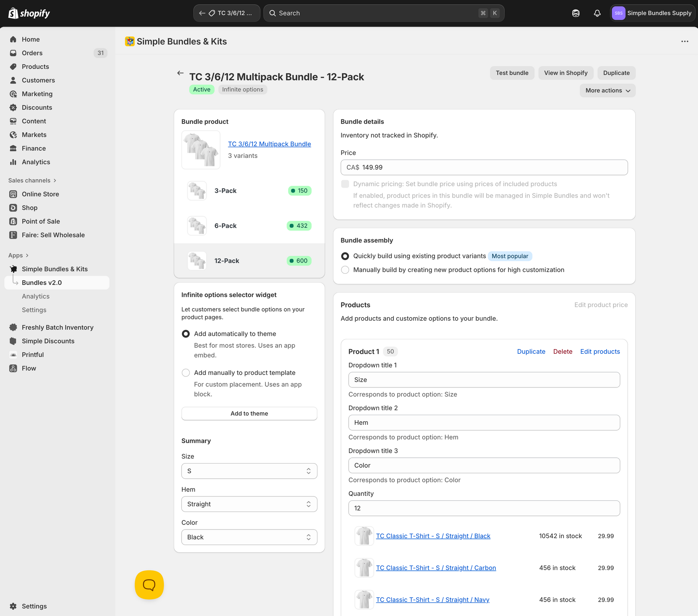Click the Markets globe icon

pos(13,135)
